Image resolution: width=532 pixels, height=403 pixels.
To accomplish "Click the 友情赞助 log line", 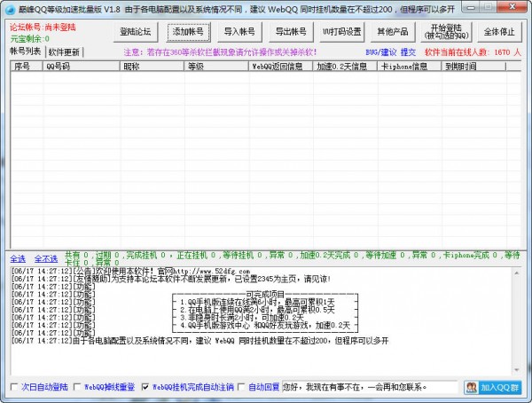I will pyautogui.click(x=170, y=279).
